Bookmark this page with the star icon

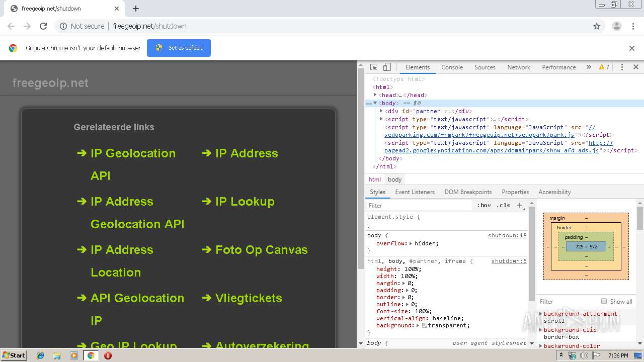(x=597, y=26)
